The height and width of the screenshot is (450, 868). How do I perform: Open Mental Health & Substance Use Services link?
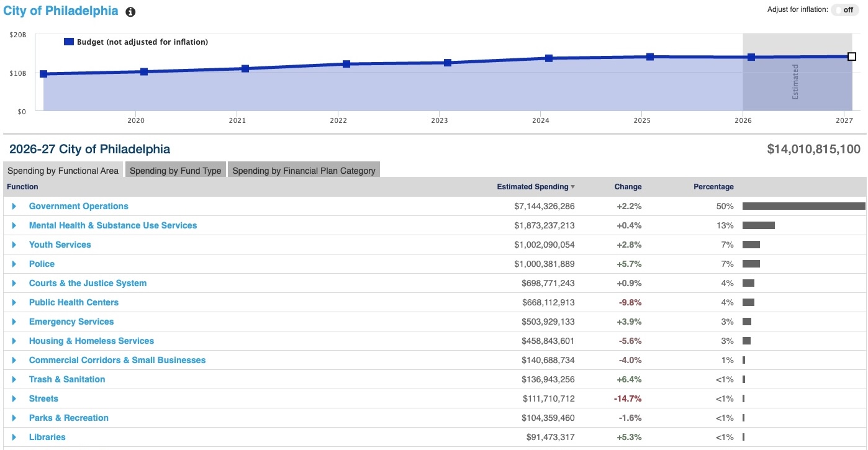tap(113, 225)
